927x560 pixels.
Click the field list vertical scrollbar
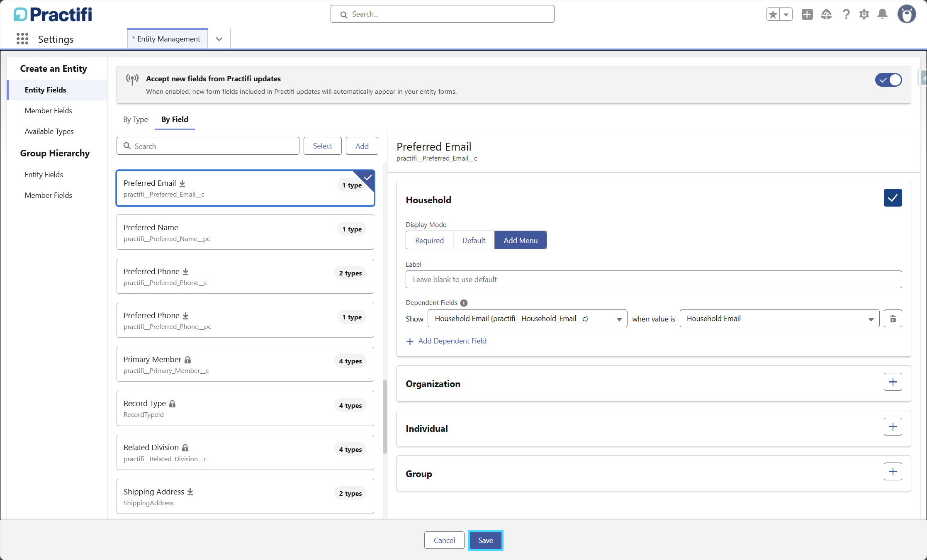pyautogui.click(x=384, y=417)
